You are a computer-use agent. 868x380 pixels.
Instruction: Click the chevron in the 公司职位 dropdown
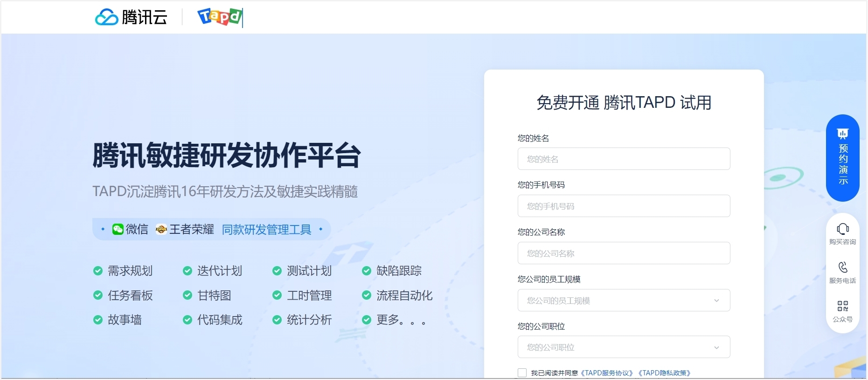pyautogui.click(x=716, y=347)
